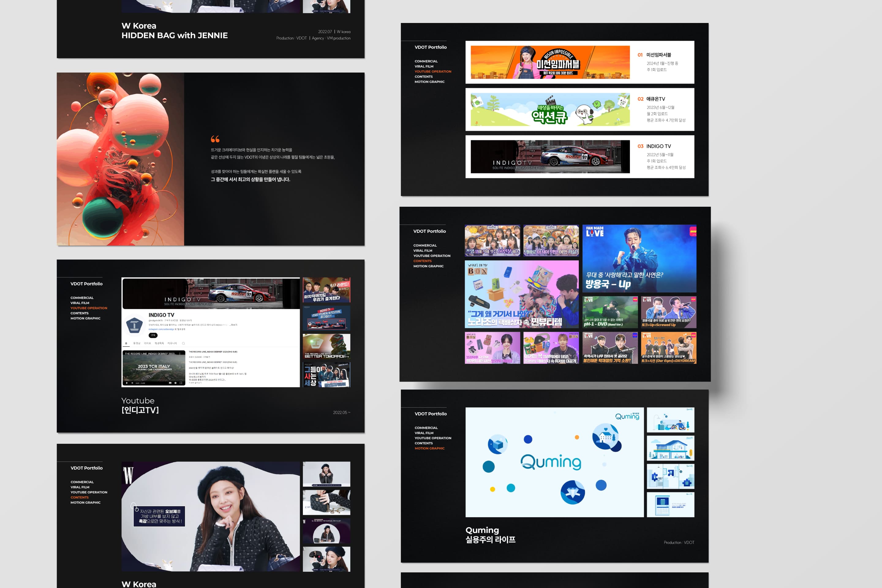
Task: Select the 미선임파서블 orange banner
Action: tap(550, 62)
